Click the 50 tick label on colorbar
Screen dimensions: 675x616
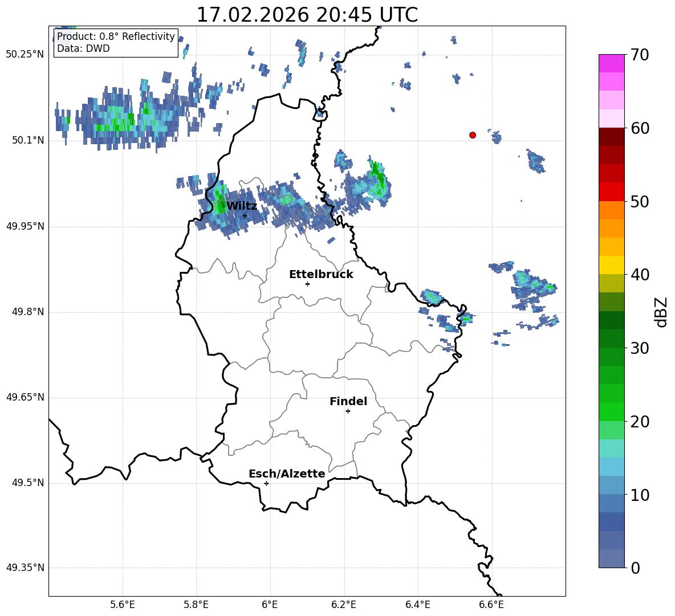click(640, 202)
